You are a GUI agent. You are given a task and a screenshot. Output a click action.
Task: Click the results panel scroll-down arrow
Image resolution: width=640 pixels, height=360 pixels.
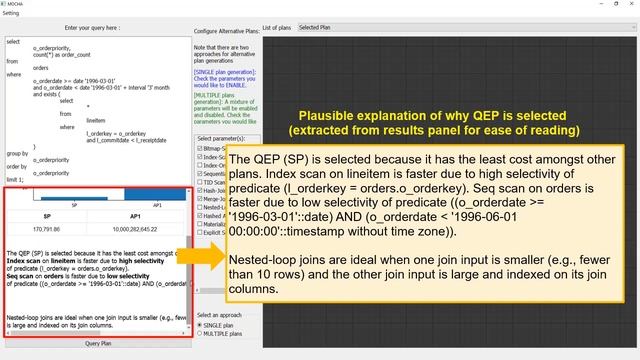coord(189,327)
